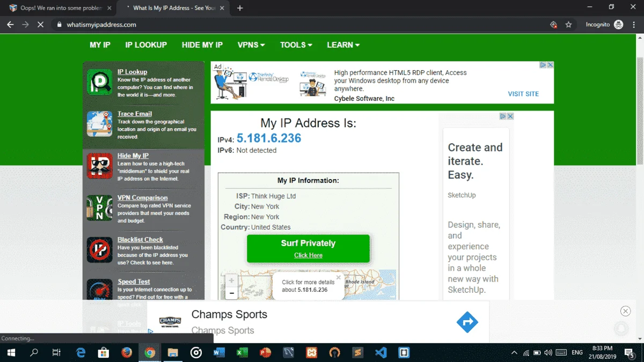Click the New York map thumbnail
The height and width of the screenshot is (362, 644).
(309, 284)
